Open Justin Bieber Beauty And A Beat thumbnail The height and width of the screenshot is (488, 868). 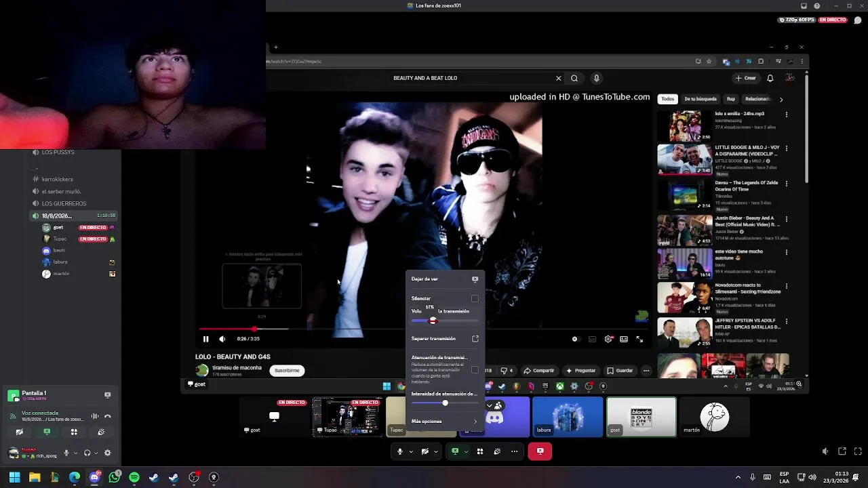(x=685, y=230)
